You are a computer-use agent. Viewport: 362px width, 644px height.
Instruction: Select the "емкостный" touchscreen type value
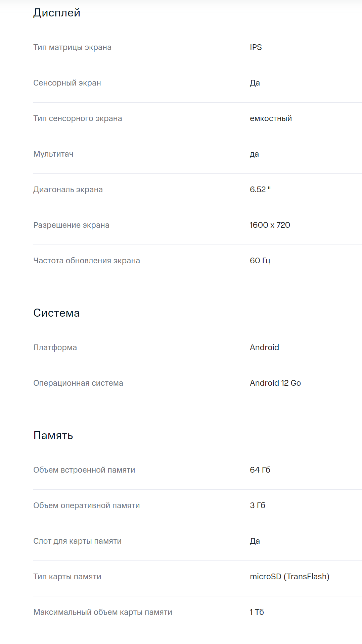pyautogui.click(x=271, y=118)
